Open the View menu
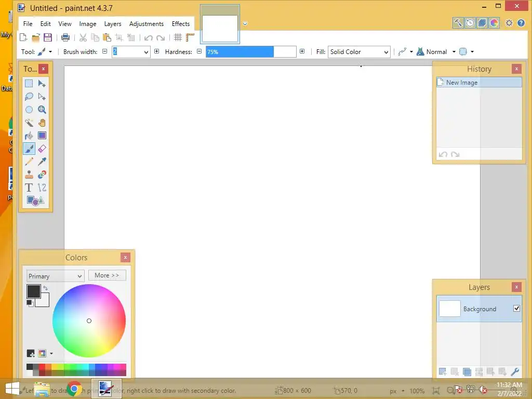 65,24
